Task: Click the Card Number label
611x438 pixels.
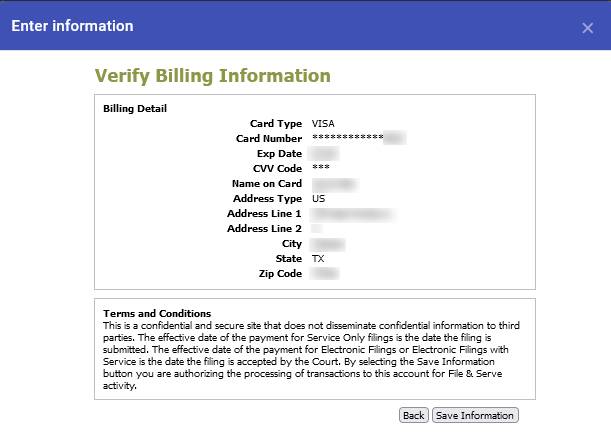Action: point(265,138)
